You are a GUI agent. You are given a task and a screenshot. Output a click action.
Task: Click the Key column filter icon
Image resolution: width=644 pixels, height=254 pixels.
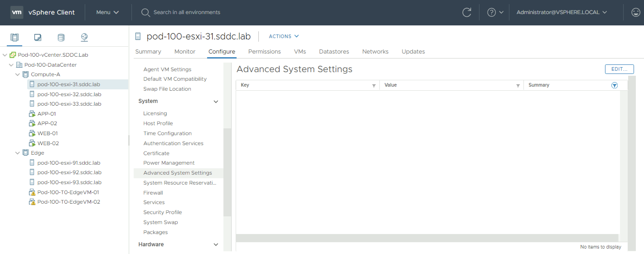[x=374, y=85]
